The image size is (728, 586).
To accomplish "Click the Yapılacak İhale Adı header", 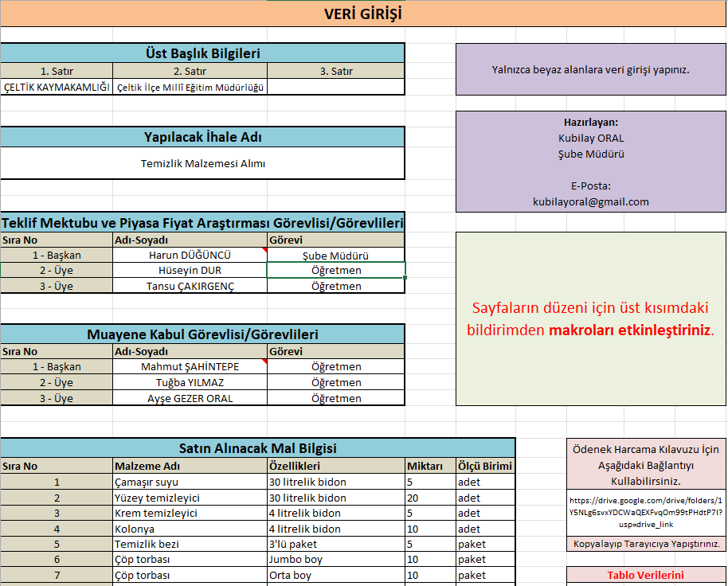I will click(202, 137).
